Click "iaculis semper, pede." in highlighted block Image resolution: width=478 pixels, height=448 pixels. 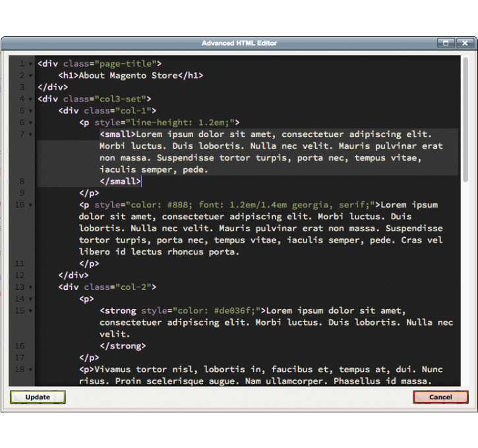pos(154,169)
